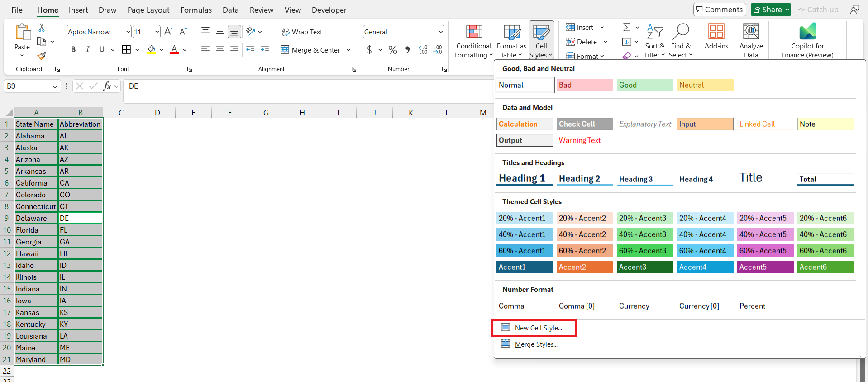The image size is (868, 382).
Task: Click the Paste clipboard icon
Action: click(22, 33)
